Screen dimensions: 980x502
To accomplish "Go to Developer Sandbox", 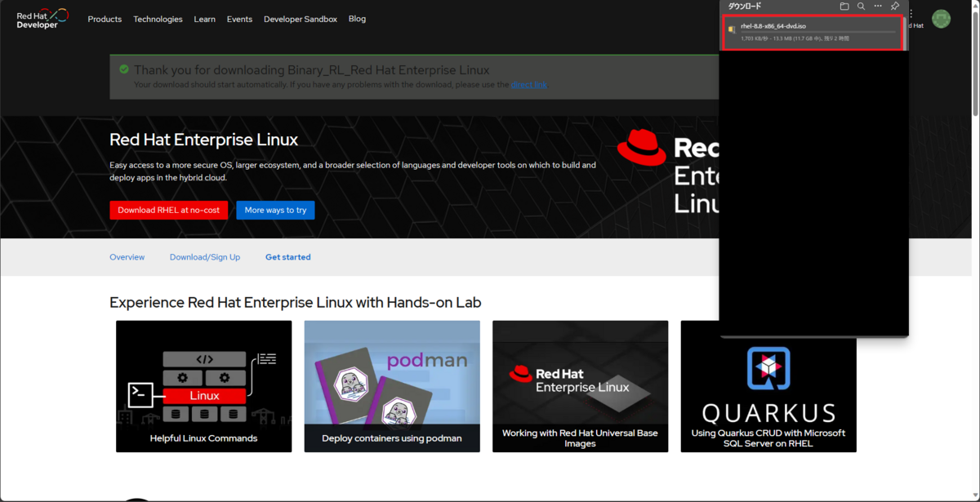I will 301,19.
